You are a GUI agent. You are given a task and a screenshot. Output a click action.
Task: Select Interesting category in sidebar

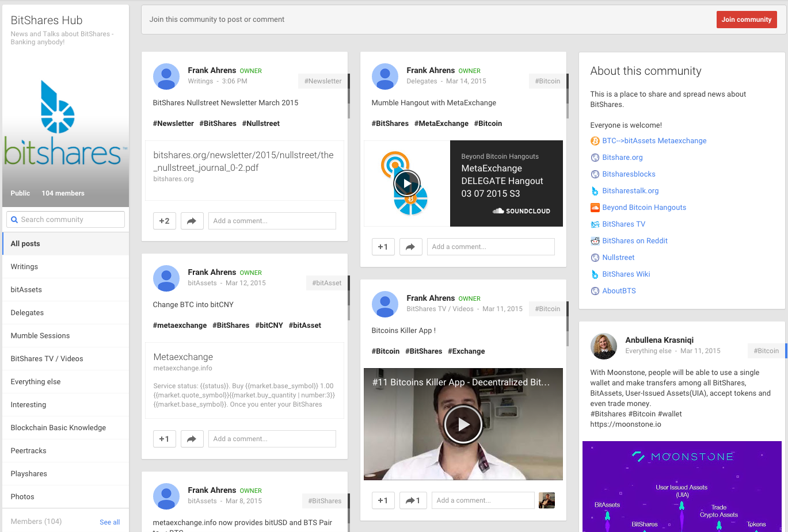pos(66,405)
